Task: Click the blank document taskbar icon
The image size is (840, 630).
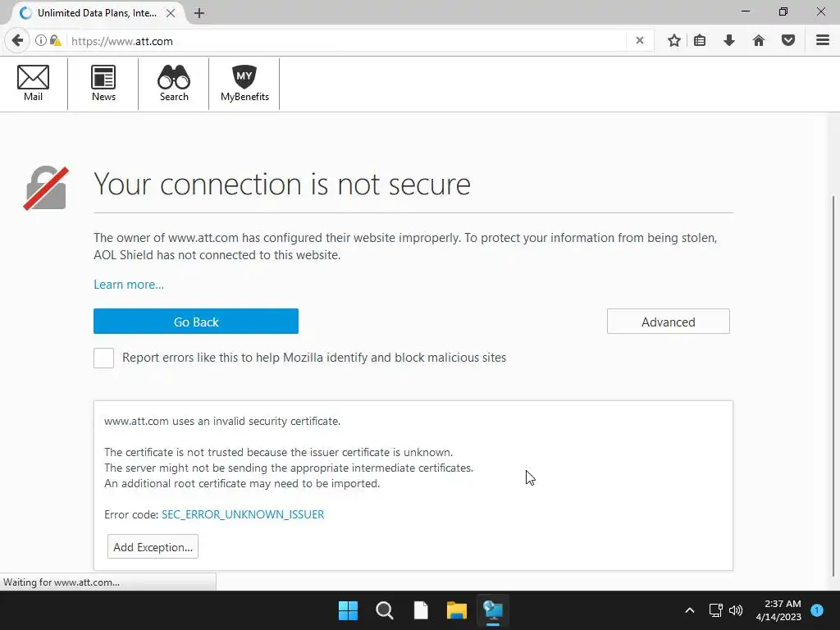Action: click(421, 610)
